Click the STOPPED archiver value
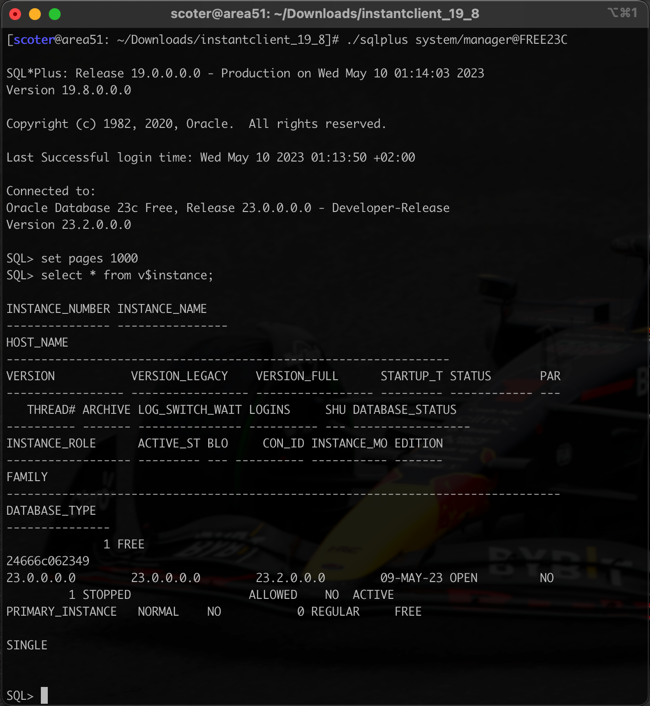 [107, 595]
